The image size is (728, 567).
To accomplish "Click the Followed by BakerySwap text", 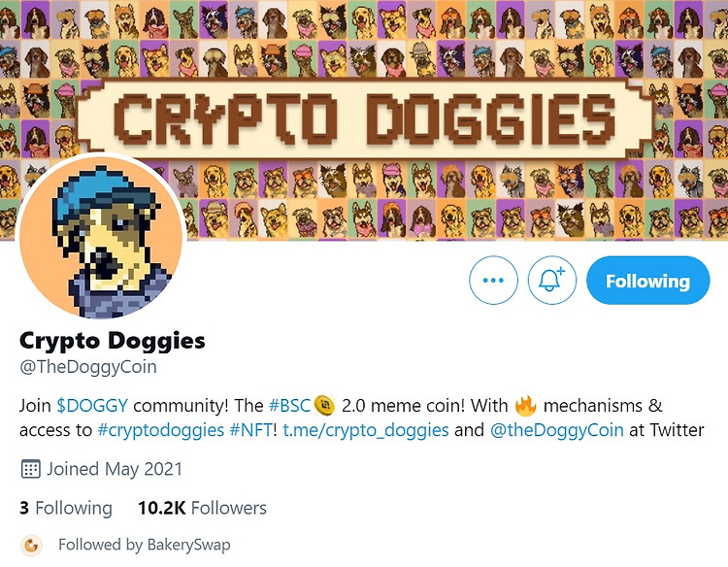I will [145, 545].
